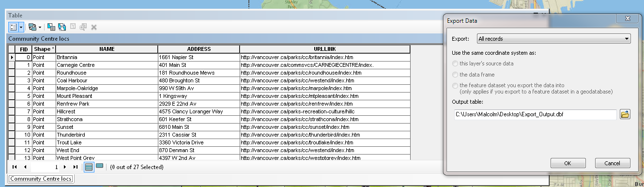Click the 'Roundhouse' name cell
Screen dimensions: 644x187
pyautogui.click(x=107, y=73)
